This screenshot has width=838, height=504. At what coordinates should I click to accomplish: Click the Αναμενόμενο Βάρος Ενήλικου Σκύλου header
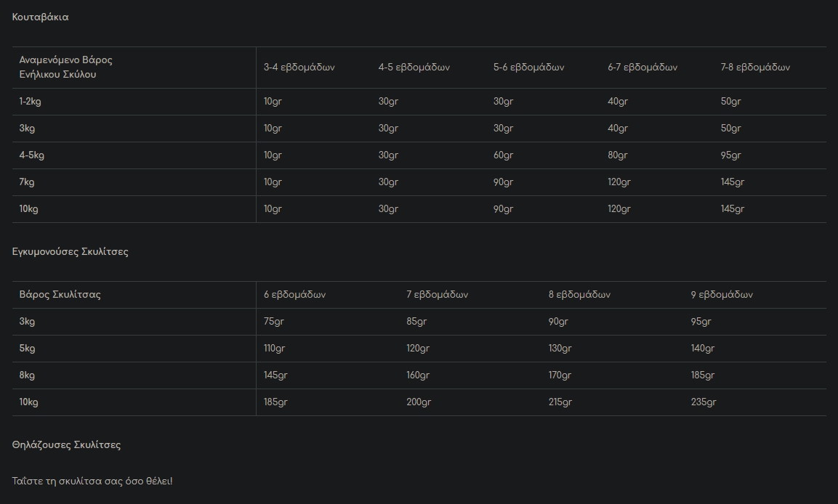tap(65, 68)
